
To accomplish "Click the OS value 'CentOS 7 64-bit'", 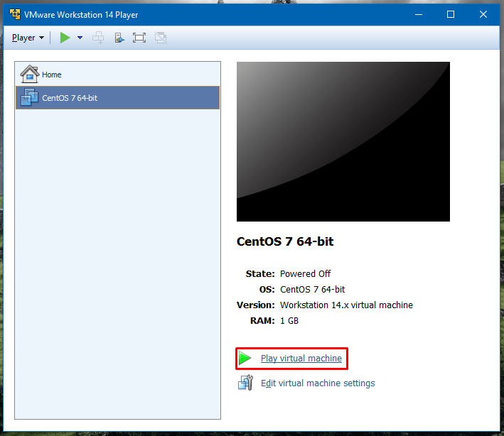I will [313, 290].
